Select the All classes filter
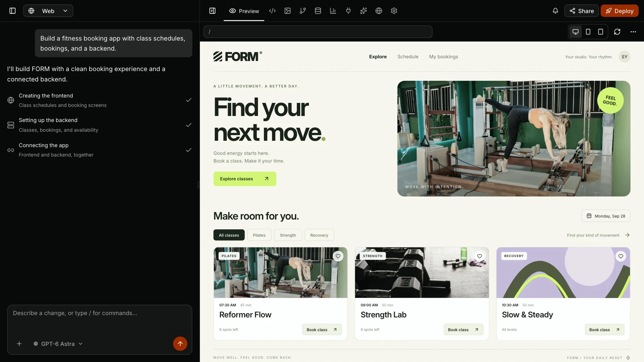Viewport: 644px width, 362px height. tap(229, 235)
